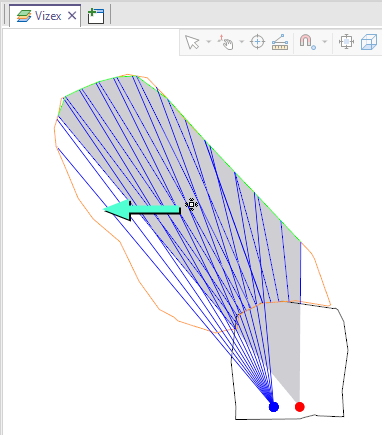Activate the pan hand tool
This screenshot has width=382, height=435.
click(x=226, y=42)
